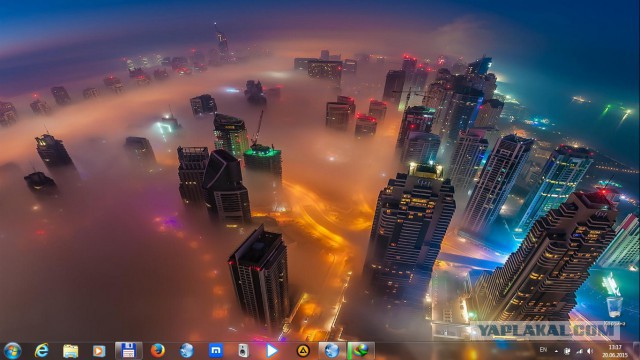The width and height of the screenshot is (640, 360).
Task: Launch Windows Media Player from taskbar
Action: [99, 351]
